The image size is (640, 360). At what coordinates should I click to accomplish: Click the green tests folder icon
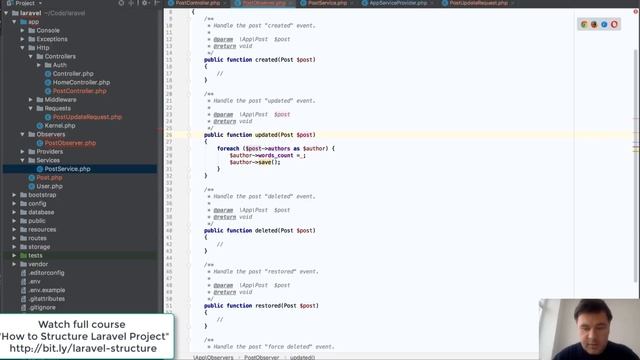coord(23,256)
